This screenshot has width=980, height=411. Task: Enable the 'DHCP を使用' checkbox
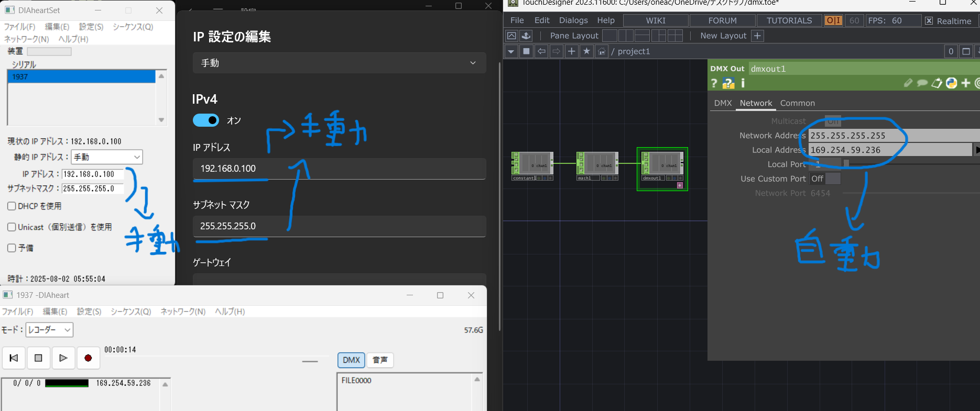[x=12, y=206]
